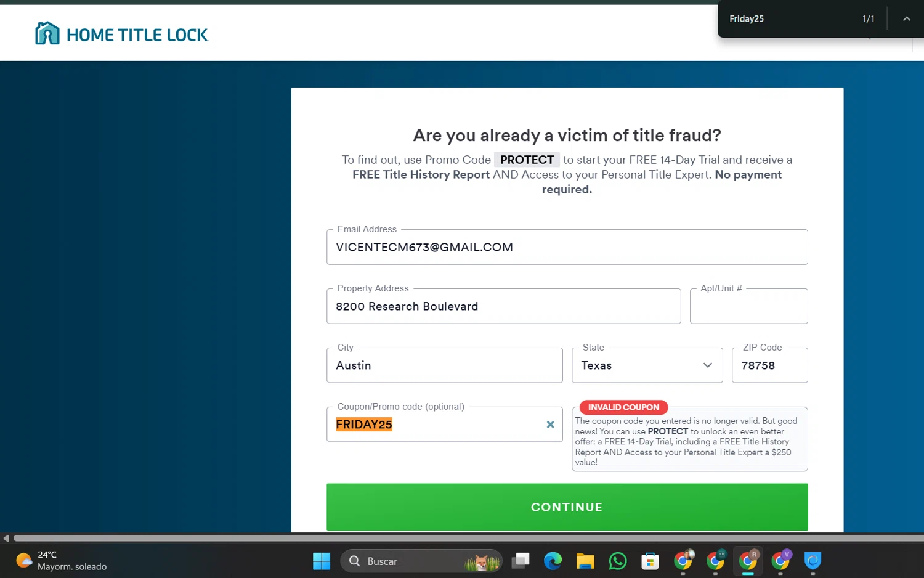This screenshot has width=924, height=578.
Task: Click the ZIP Code field
Action: click(x=769, y=365)
